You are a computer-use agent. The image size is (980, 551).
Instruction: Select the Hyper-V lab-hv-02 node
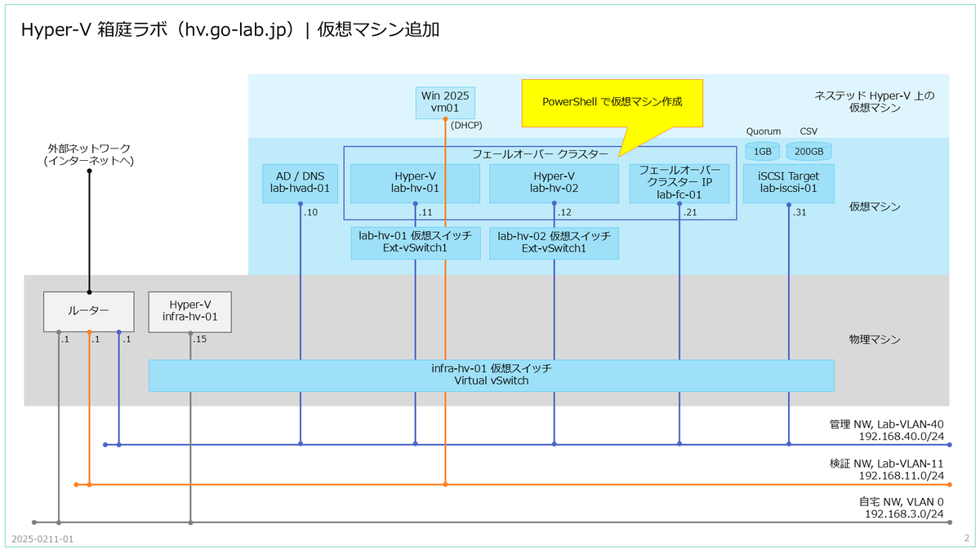pyautogui.click(x=554, y=183)
